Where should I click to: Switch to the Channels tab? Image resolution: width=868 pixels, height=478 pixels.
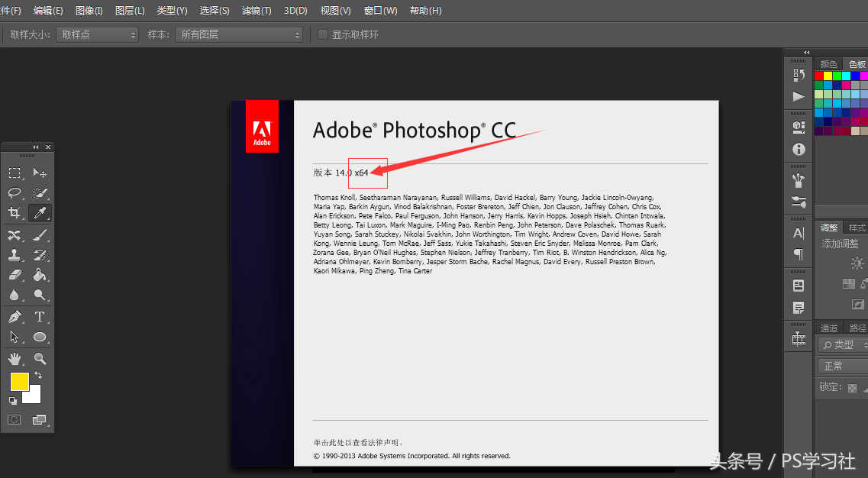click(x=829, y=328)
